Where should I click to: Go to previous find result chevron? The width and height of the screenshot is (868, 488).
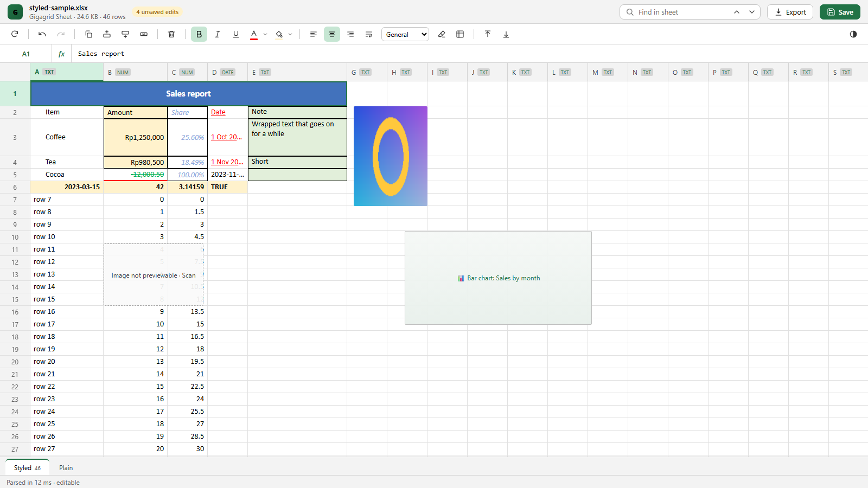(x=737, y=12)
